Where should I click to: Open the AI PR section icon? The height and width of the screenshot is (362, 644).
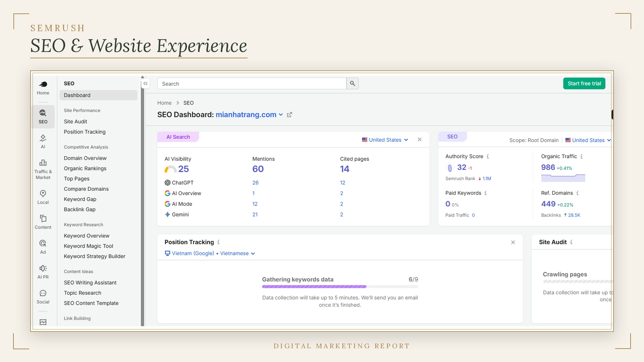[x=43, y=272]
